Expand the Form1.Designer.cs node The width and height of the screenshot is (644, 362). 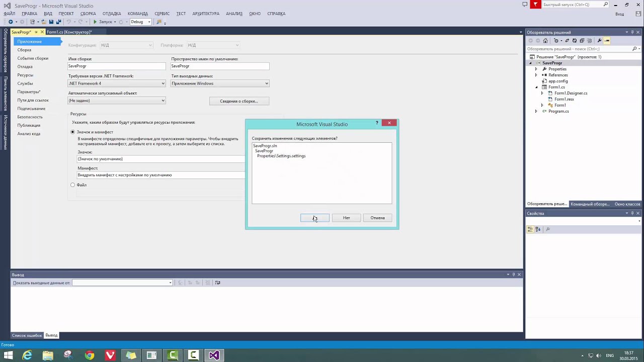coord(542,93)
